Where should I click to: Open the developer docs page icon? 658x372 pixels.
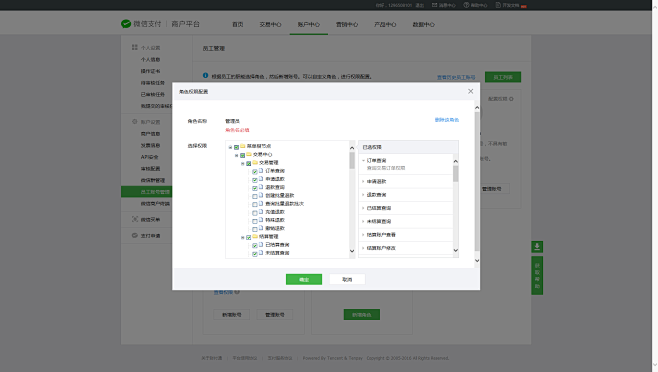pos(498,5)
